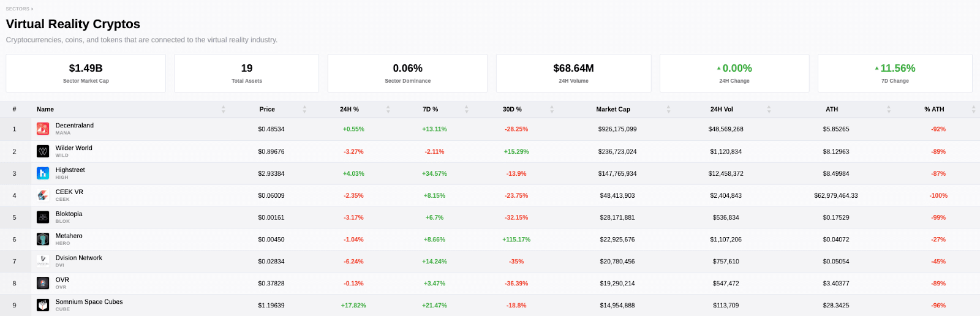Click the Metahero logo icon

point(43,239)
